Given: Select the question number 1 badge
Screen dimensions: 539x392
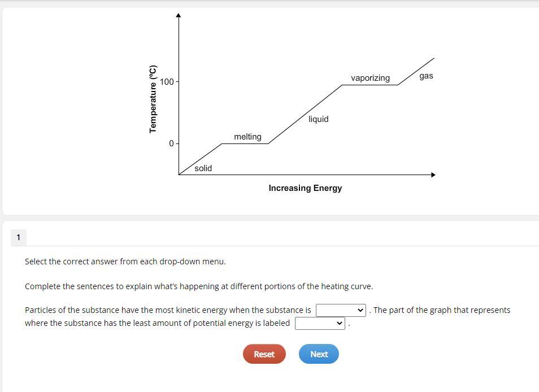Looking at the screenshot, I should coord(19,237).
